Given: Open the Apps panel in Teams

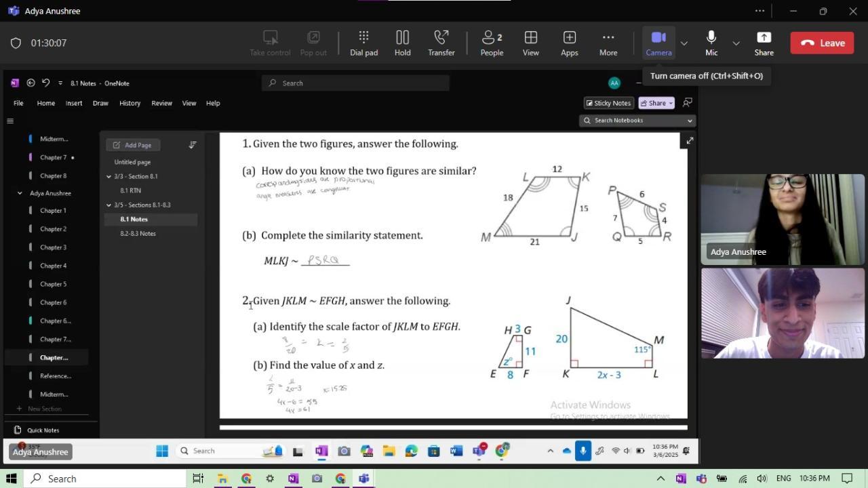Looking at the screenshot, I should 570,43.
